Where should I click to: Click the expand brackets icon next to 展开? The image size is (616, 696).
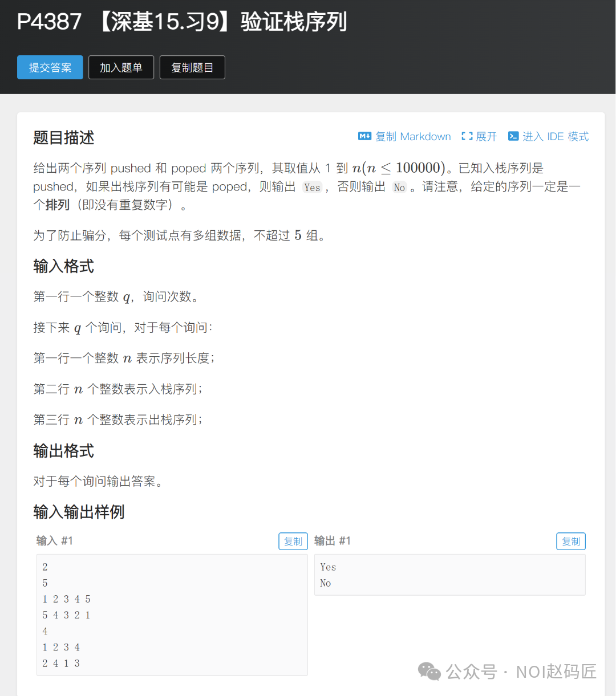(467, 136)
